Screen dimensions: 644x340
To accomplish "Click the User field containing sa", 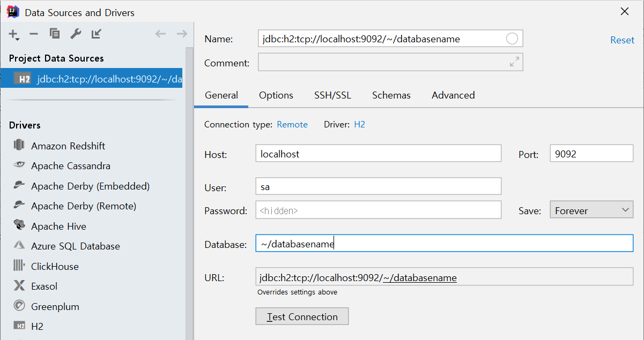I will click(379, 186).
